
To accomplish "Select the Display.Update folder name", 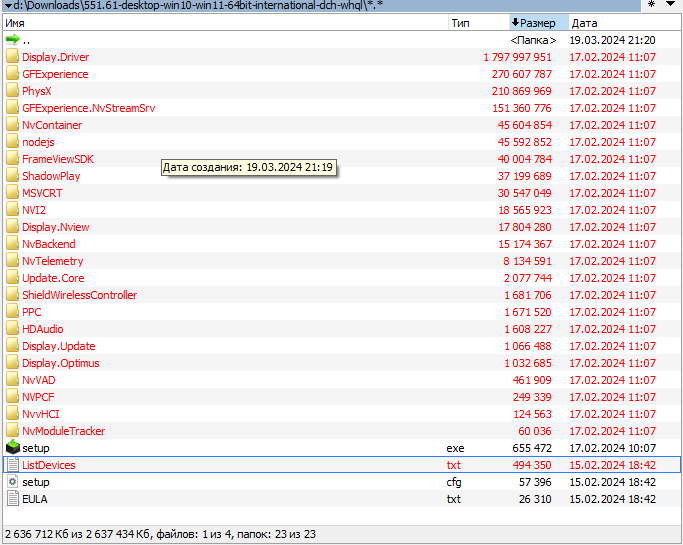I will point(59,346).
